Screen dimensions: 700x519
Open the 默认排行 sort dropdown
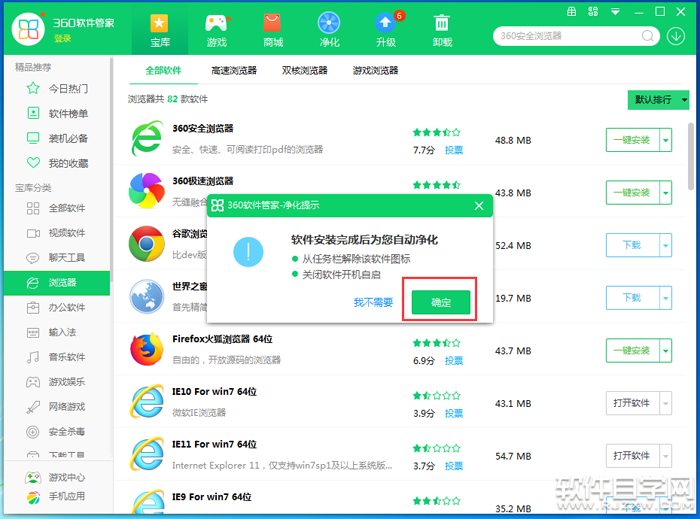coord(658,100)
